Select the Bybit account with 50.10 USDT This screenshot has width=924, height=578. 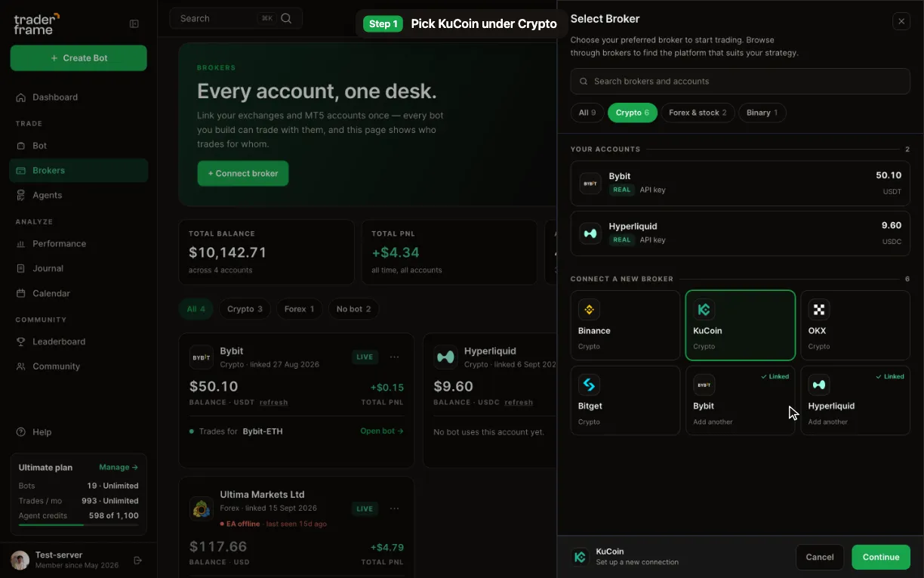pyautogui.click(x=740, y=184)
